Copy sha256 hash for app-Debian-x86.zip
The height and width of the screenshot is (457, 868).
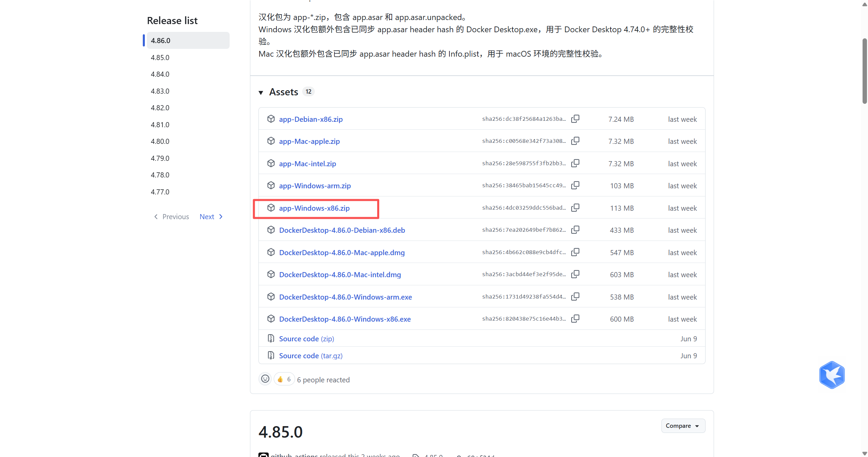click(x=575, y=119)
